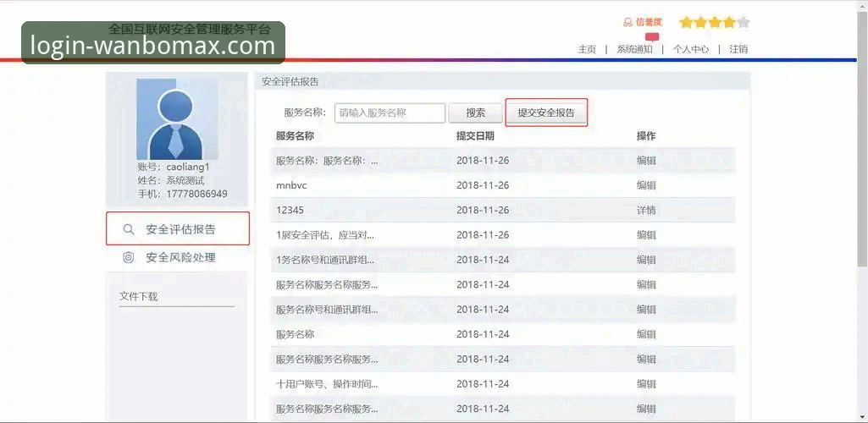Click the date 2018-11-26 in the 12345 row
Screen dimensions: 868x423
pyautogui.click(x=483, y=210)
